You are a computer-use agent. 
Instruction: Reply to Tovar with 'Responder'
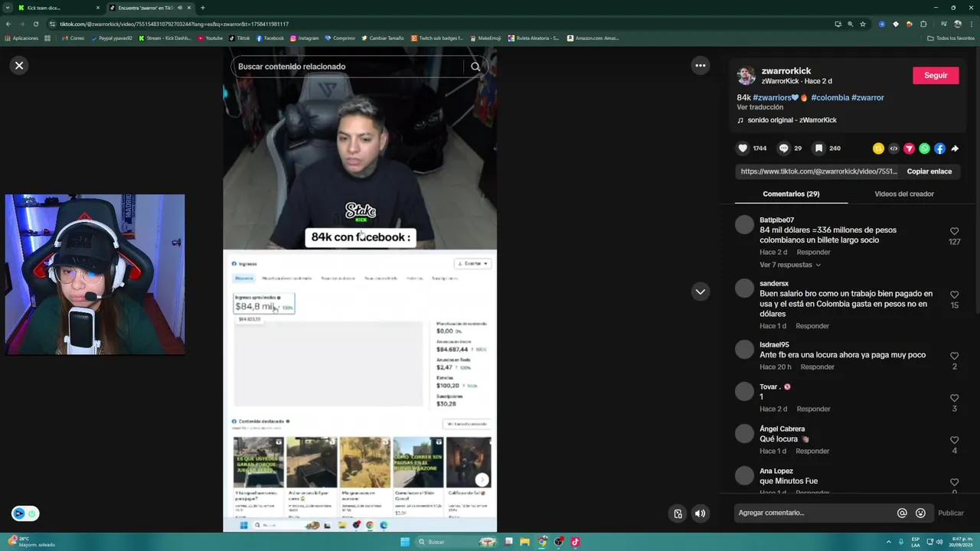pyautogui.click(x=813, y=409)
